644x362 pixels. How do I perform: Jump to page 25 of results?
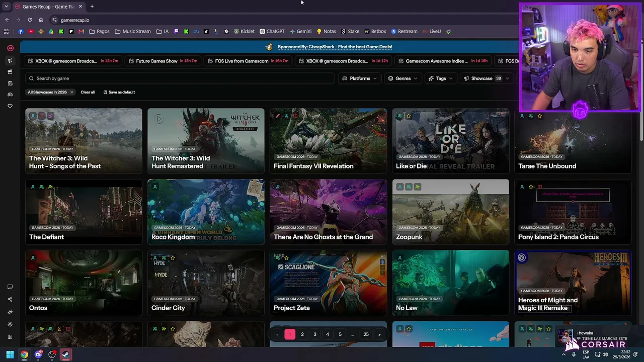tap(366, 334)
